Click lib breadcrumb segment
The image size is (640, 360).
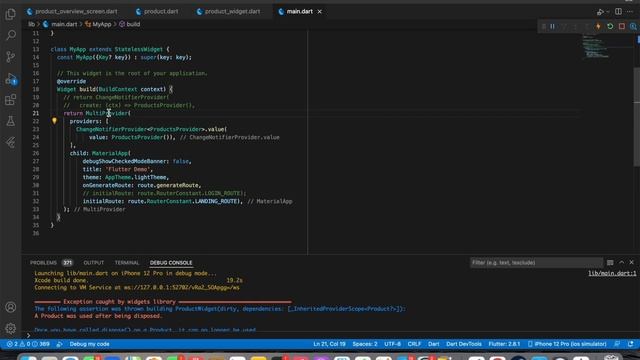pyautogui.click(x=31, y=24)
